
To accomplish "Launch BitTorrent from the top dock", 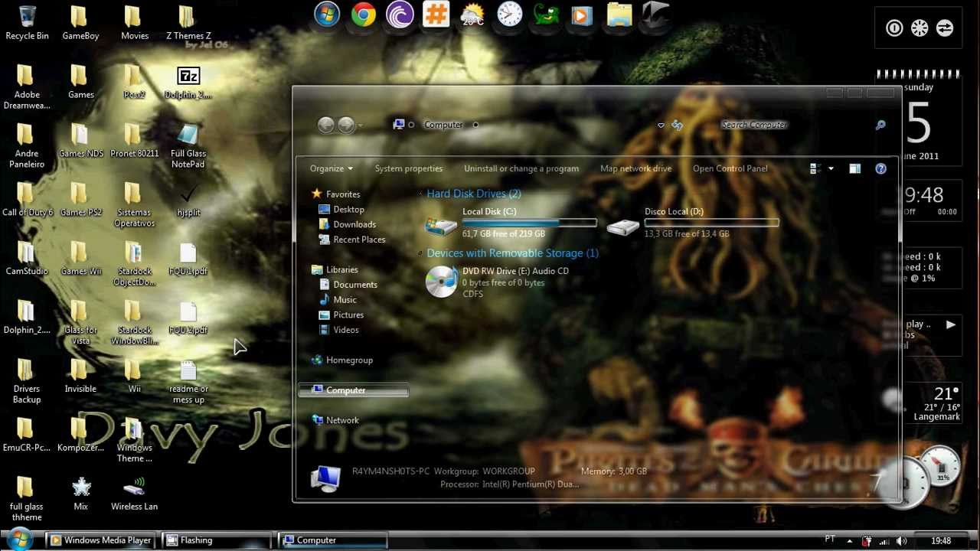I will [400, 15].
